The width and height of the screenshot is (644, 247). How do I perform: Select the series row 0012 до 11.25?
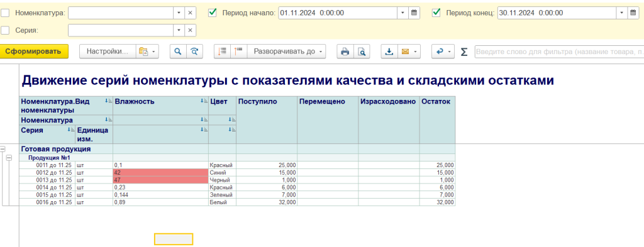237,172
